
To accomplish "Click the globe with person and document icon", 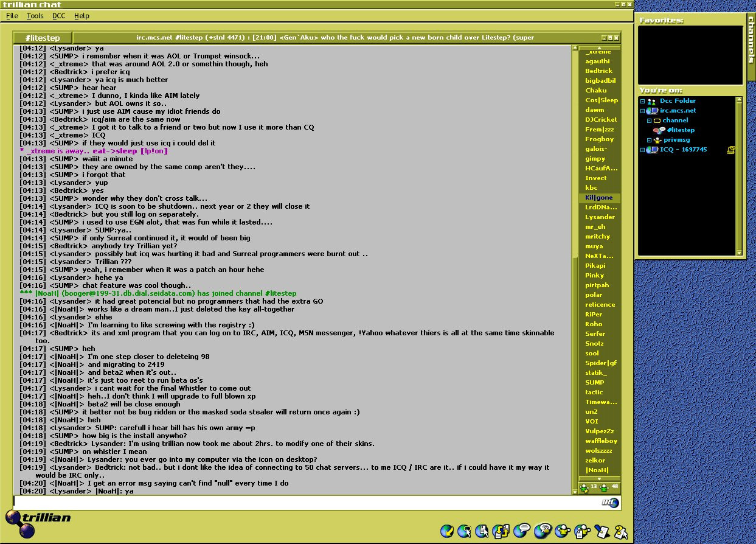I will point(582,531).
